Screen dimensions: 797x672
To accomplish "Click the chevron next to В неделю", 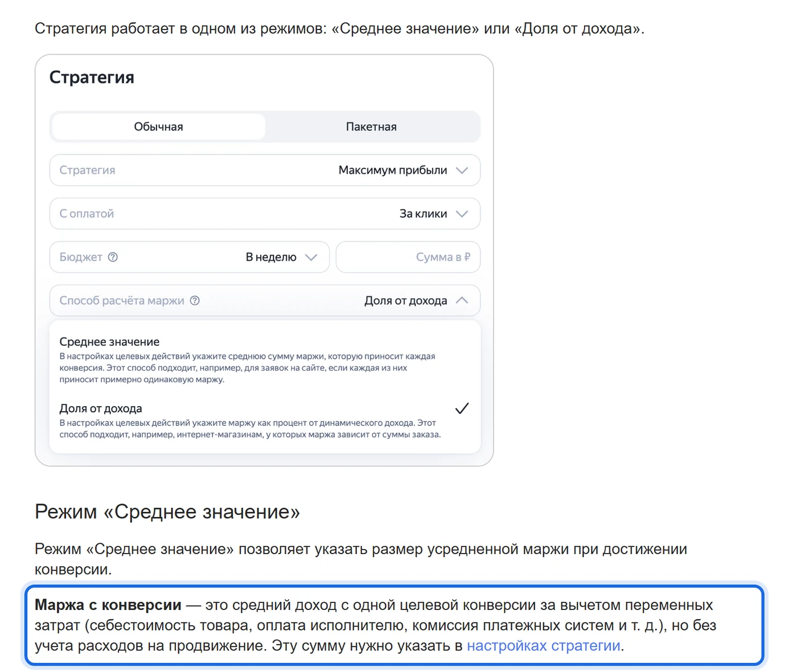I will point(311,257).
